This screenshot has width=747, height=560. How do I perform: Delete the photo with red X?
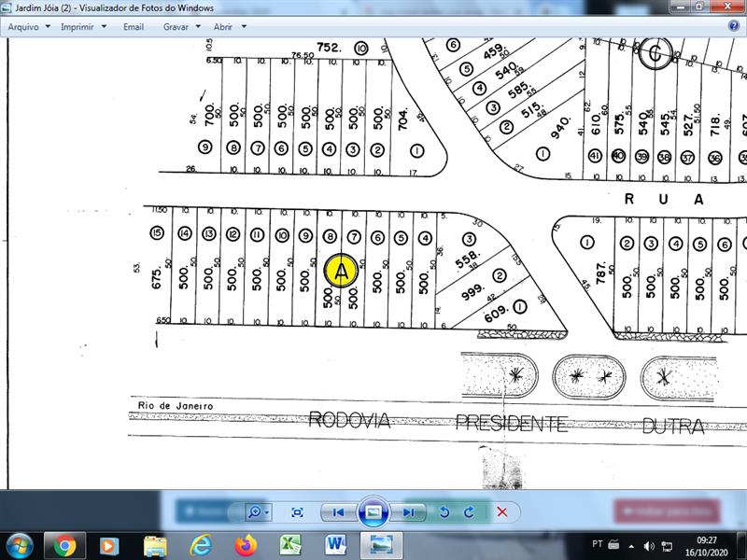coord(502,512)
